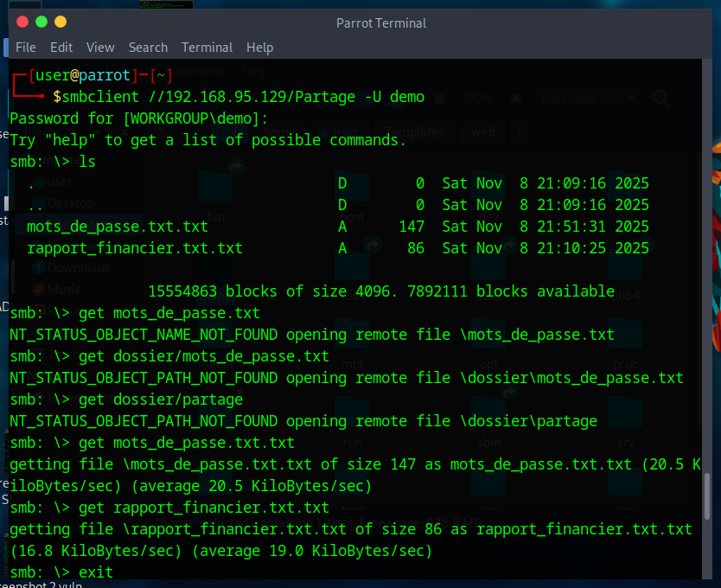Click the 192.168.95.129 IP address text
721x588 pixels.
(226, 97)
